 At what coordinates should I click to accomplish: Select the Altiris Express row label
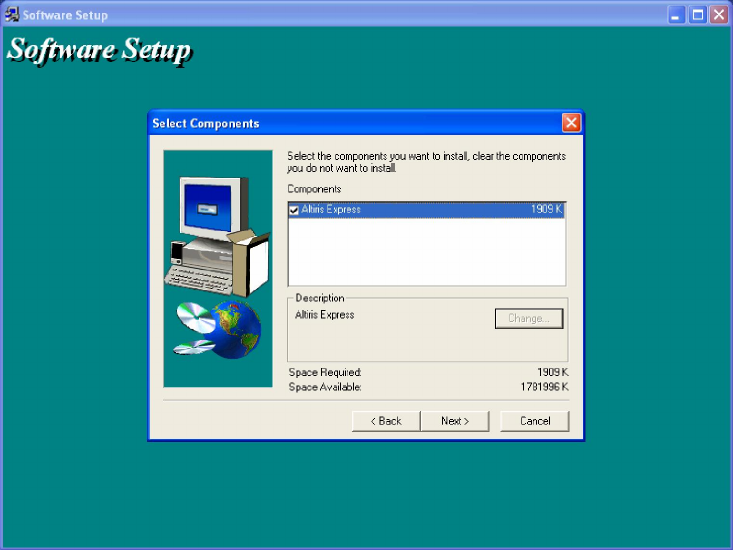tap(331, 209)
